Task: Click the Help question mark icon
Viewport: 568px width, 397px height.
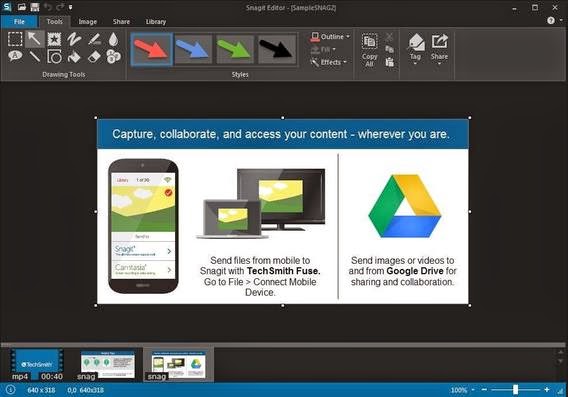Action: point(551,21)
